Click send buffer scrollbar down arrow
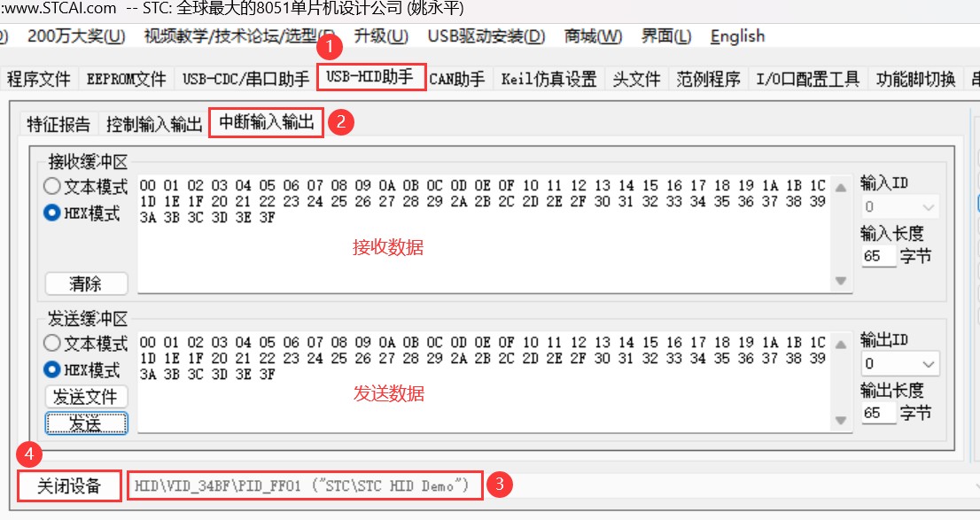This screenshot has width=980, height=520. (841, 420)
